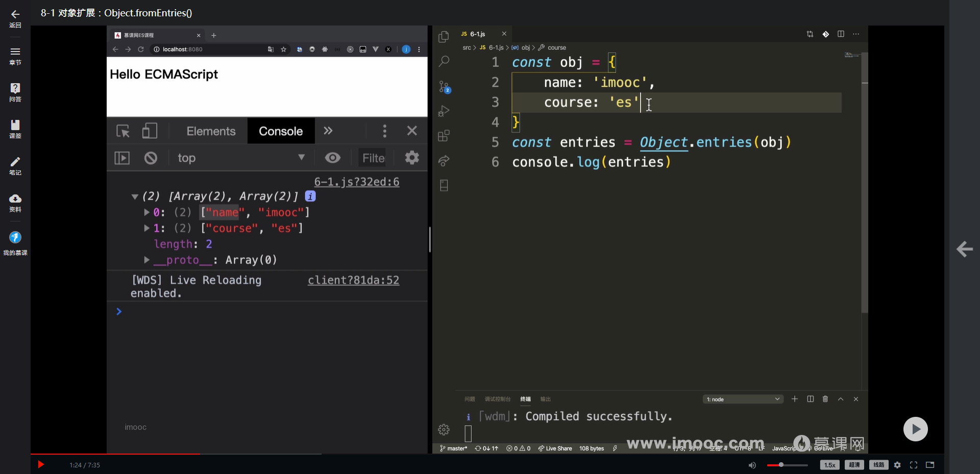This screenshot has width=980, height=474.
Task: Open the 1: node terminal dropdown
Action: click(743, 399)
